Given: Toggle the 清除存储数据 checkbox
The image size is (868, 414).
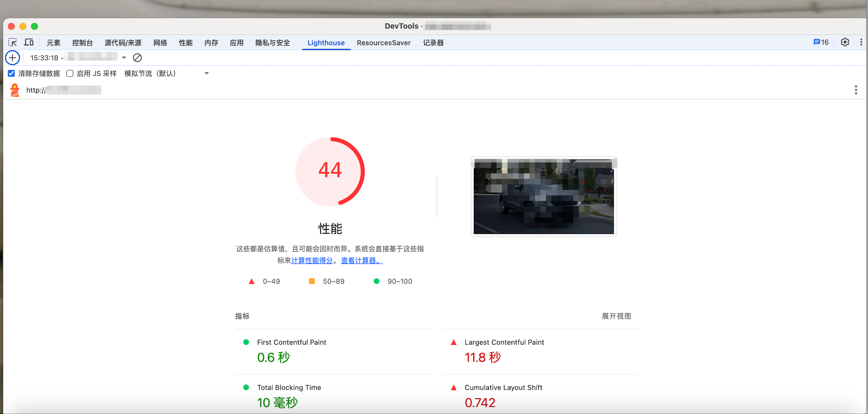Looking at the screenshot, I should [x=12, y=73].
